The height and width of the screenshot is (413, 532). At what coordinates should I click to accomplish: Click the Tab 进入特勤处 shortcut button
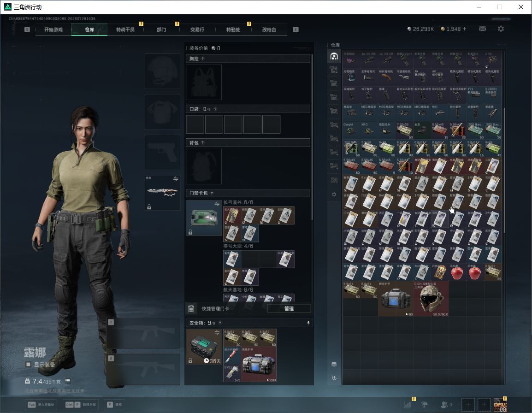tap(41, 405)
